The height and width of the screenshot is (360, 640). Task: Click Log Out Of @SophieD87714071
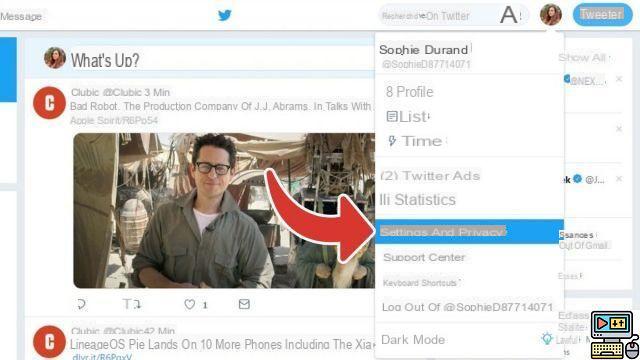click(469, 307)
